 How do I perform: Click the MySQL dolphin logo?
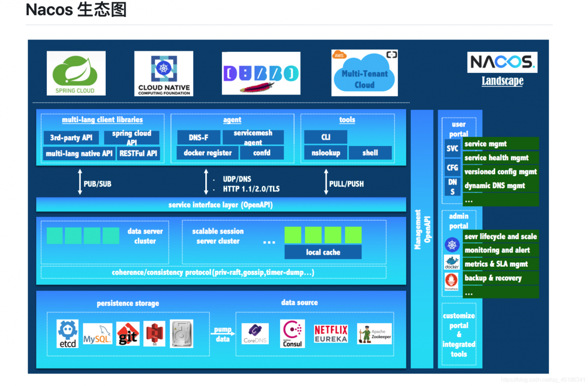point(97,334)
